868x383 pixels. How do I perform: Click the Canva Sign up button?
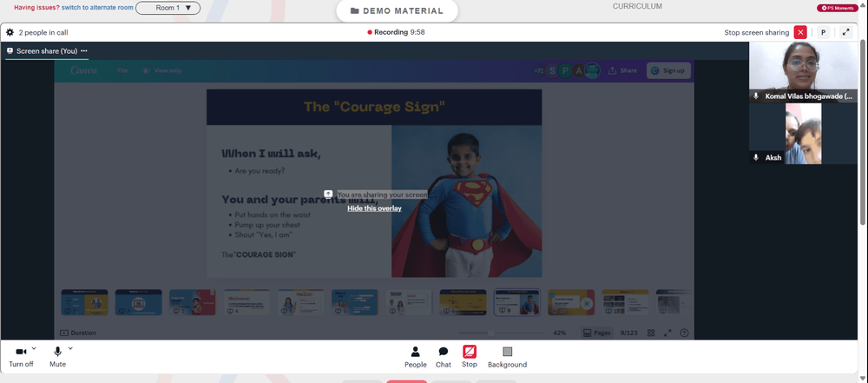click(x=668, y=70)
